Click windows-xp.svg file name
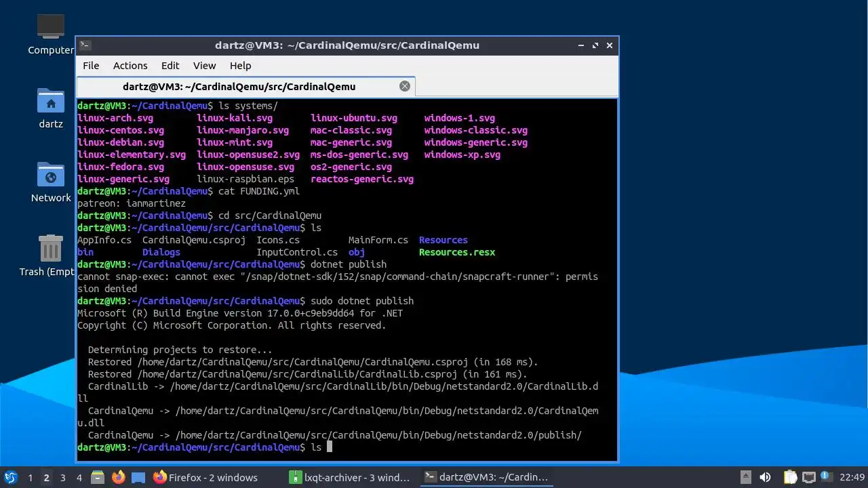 coord(462,155)
